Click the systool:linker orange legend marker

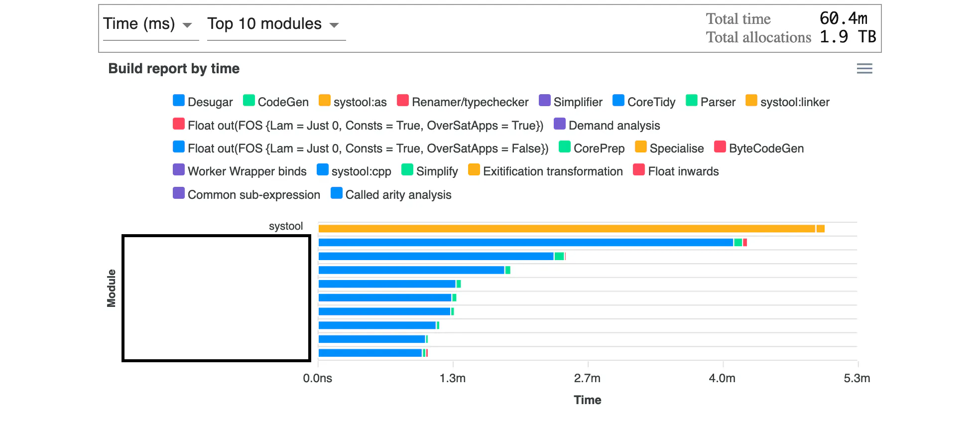coord(751,101)
